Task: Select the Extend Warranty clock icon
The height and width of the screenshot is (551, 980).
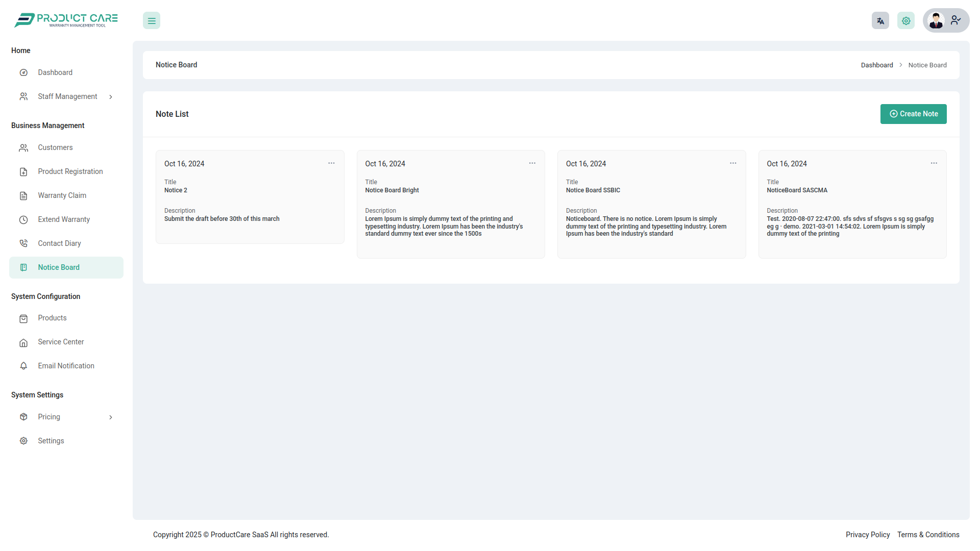Action: (x=23, y=219)
